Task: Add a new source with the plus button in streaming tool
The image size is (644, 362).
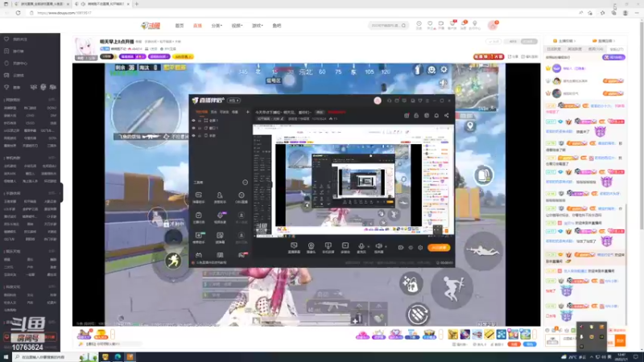Action: (x=247, y=112)
